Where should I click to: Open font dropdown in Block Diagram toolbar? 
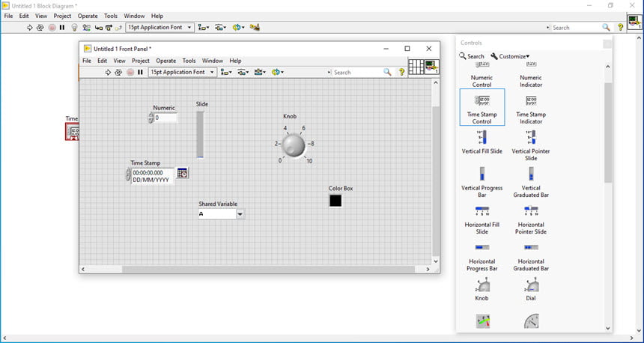160,27
